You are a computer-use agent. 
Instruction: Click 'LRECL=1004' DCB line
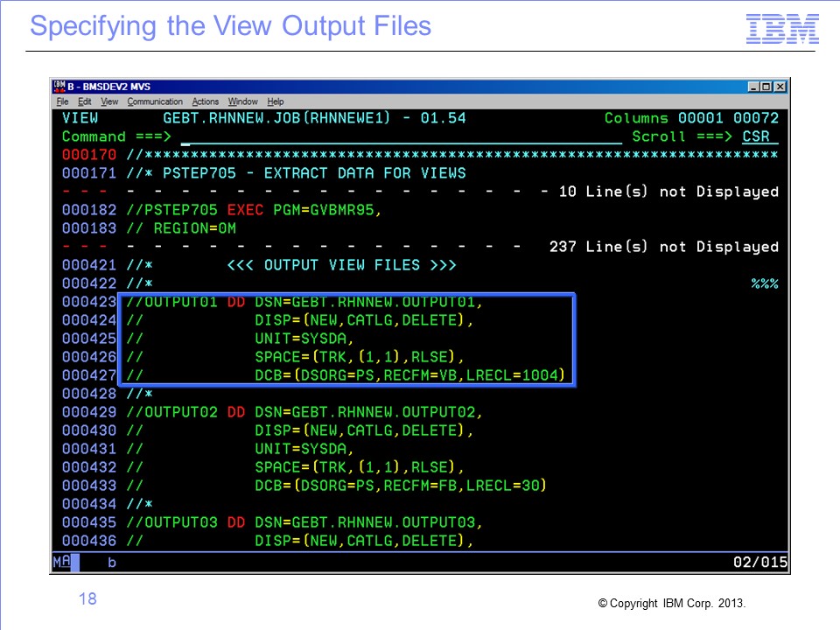(x=409, y=375)
